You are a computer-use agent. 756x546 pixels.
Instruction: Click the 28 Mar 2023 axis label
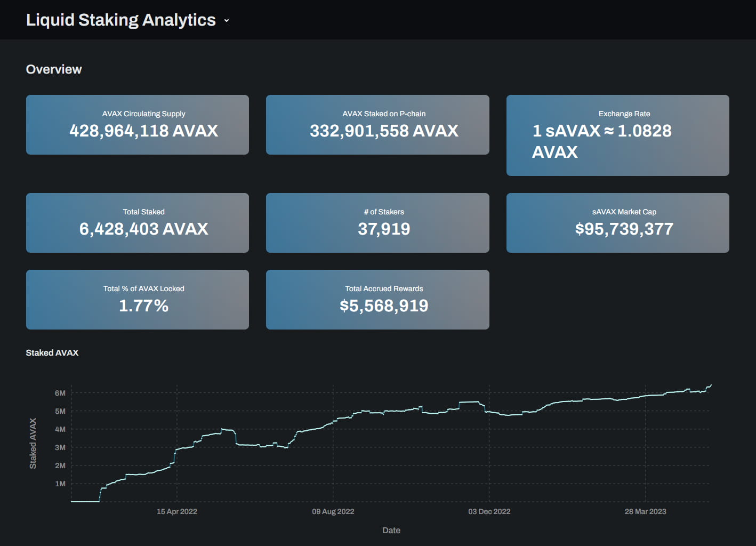[x=645, y=511]
